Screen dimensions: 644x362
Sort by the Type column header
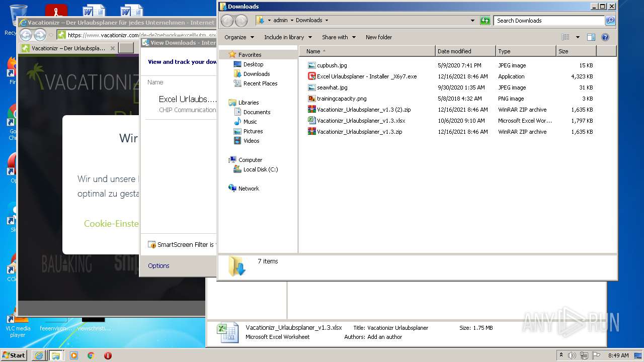pyautogui.click(x=526, y=51)
